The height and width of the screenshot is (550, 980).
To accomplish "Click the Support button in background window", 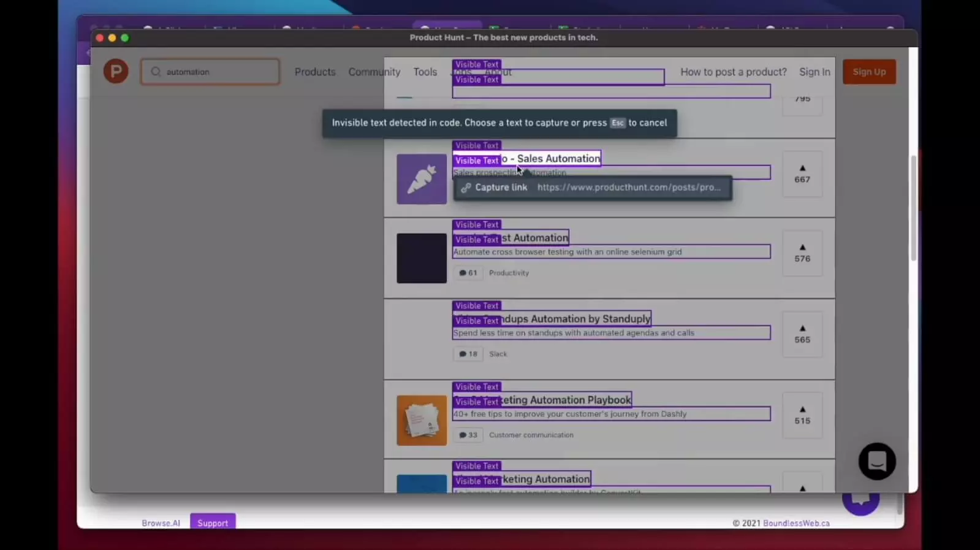I will 213,522.
